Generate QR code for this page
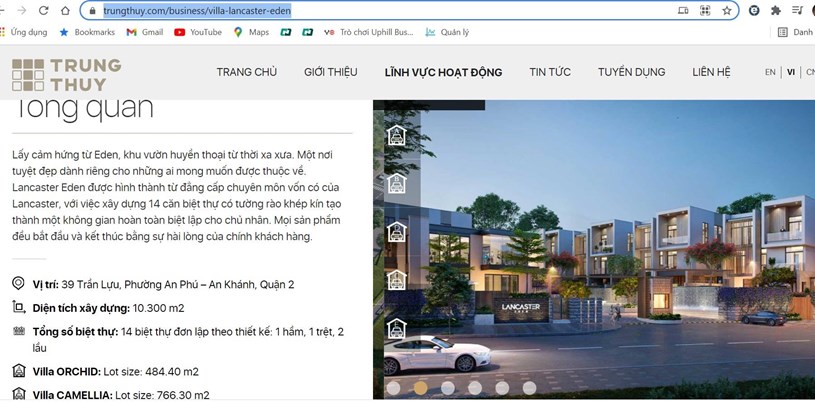Screen dimensions: 815x404 pos(705,10)
